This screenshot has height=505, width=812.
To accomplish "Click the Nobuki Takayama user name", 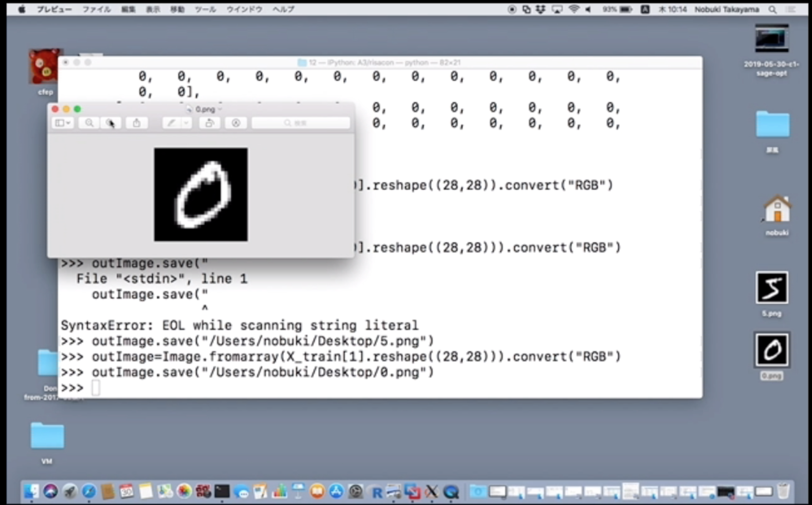I will [x=727, y=10].
